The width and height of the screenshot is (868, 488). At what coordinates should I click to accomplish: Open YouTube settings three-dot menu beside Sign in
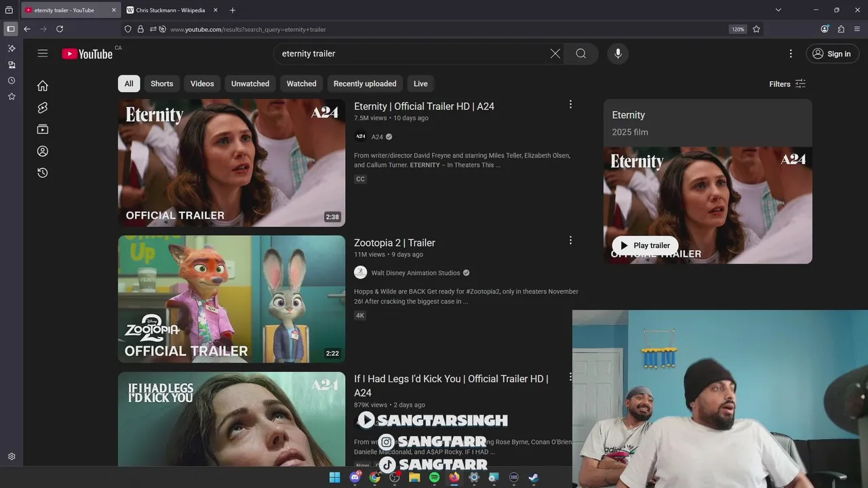791,54
